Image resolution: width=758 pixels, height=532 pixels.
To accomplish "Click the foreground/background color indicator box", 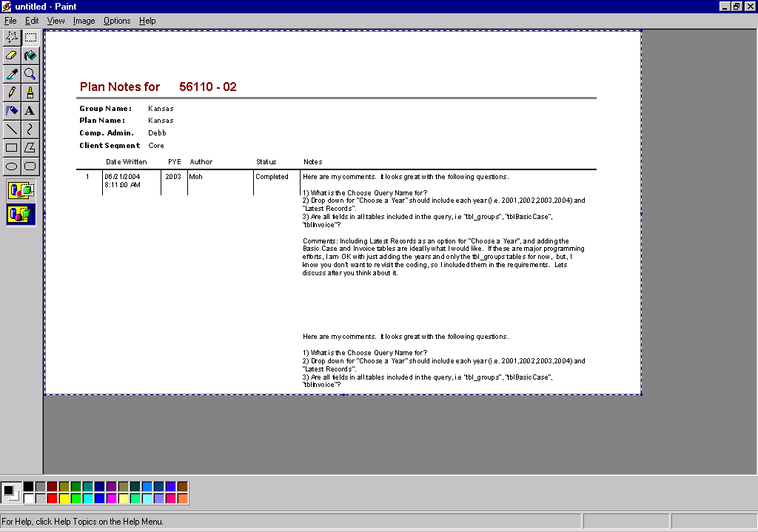I will point(11,492).
